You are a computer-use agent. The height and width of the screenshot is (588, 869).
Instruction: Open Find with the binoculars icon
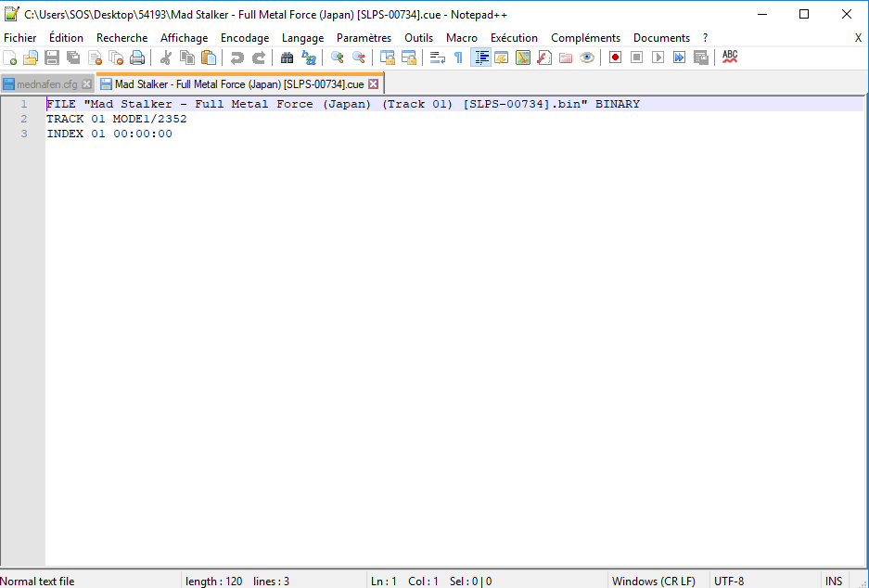coord(288,58)
